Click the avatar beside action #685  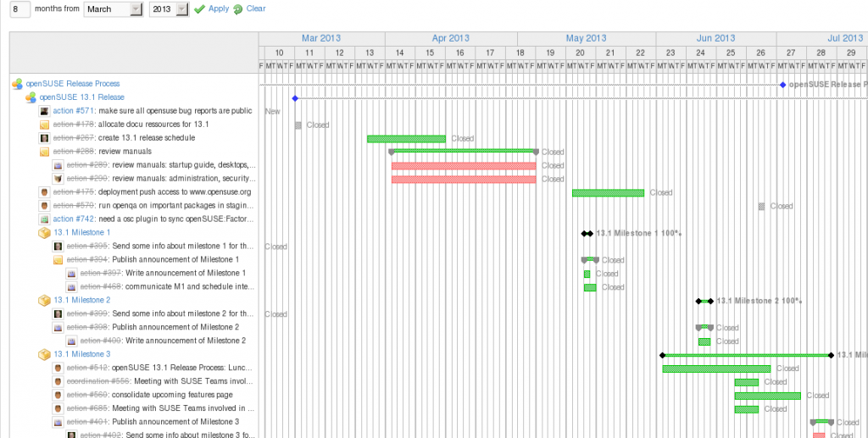click(x=58, y=408)
